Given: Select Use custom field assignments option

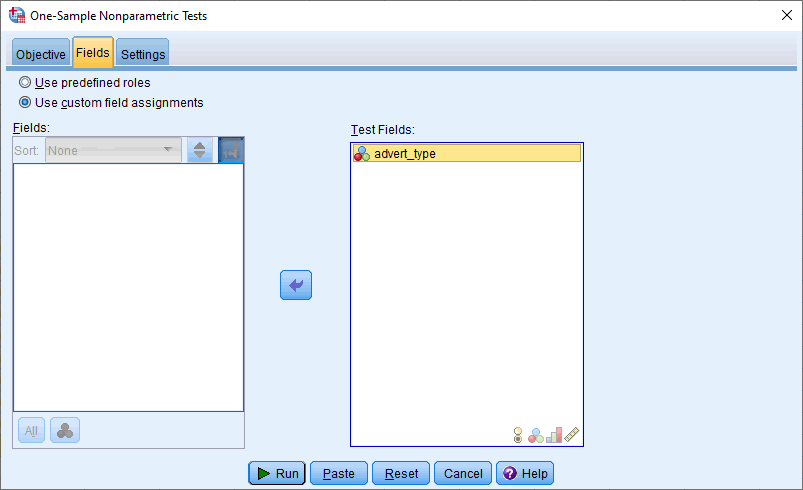Looking at the screenshot, I should (x=25, y=102).
